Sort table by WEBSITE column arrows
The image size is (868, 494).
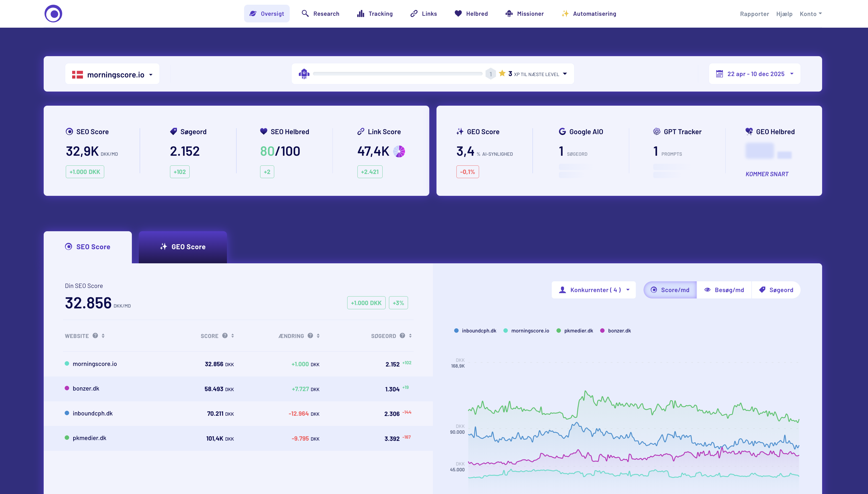pyautogui.click(x=103, y=336)
